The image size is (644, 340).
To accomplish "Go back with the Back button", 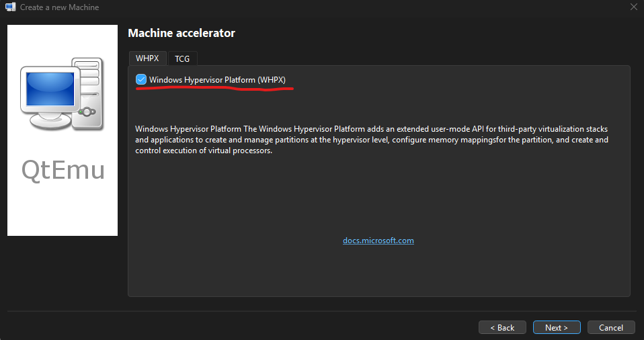I will pos(502,327).
